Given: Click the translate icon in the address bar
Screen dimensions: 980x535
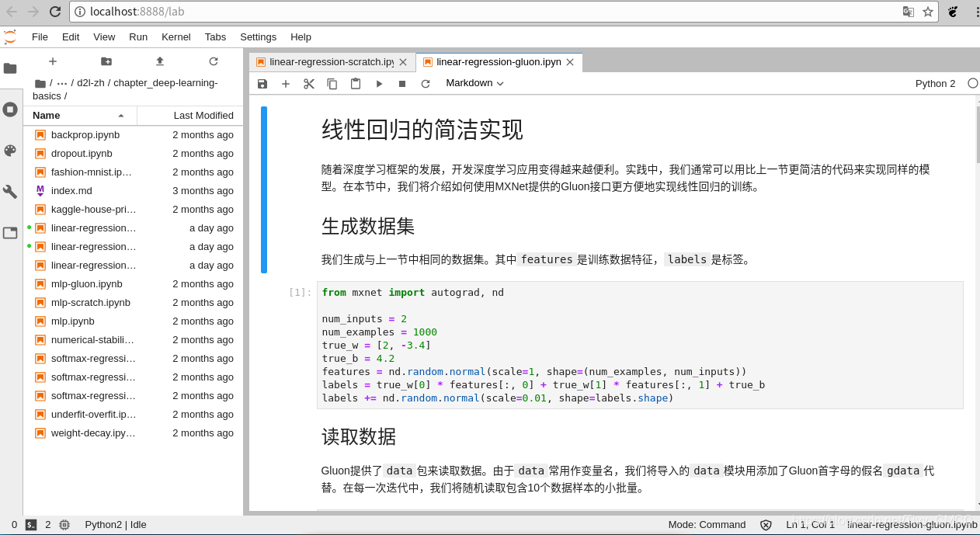Looking at the screenshot, I should (908, 12).
